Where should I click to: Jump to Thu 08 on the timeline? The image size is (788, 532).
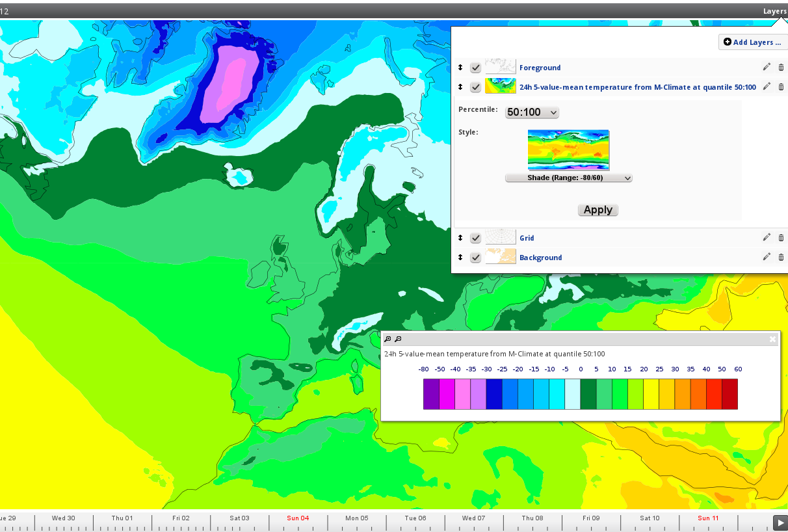coord(532,518)
